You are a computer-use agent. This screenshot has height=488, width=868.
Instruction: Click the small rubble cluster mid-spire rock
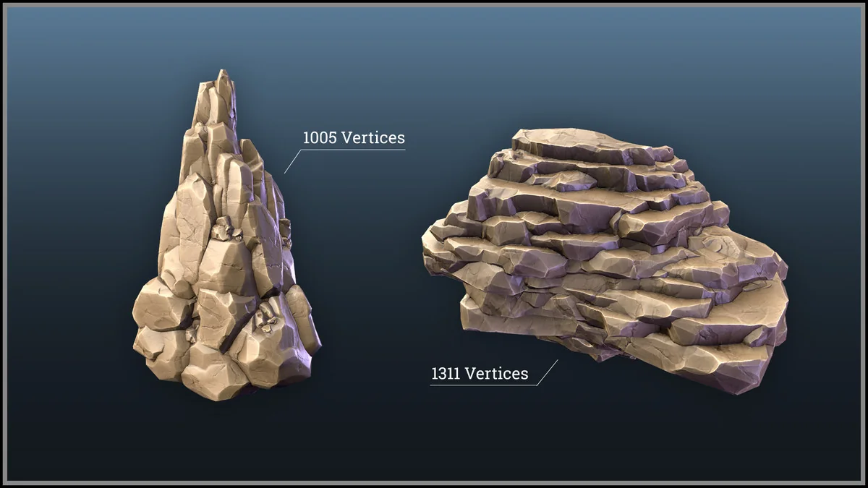226,231
